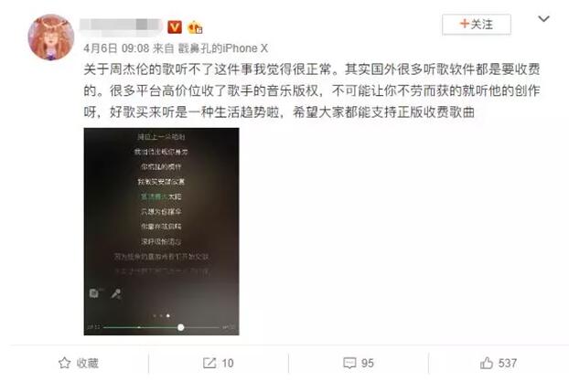Expand the post options chevron at top right
The width and height of the screenshot is (569, 392).
coord(543,18)
